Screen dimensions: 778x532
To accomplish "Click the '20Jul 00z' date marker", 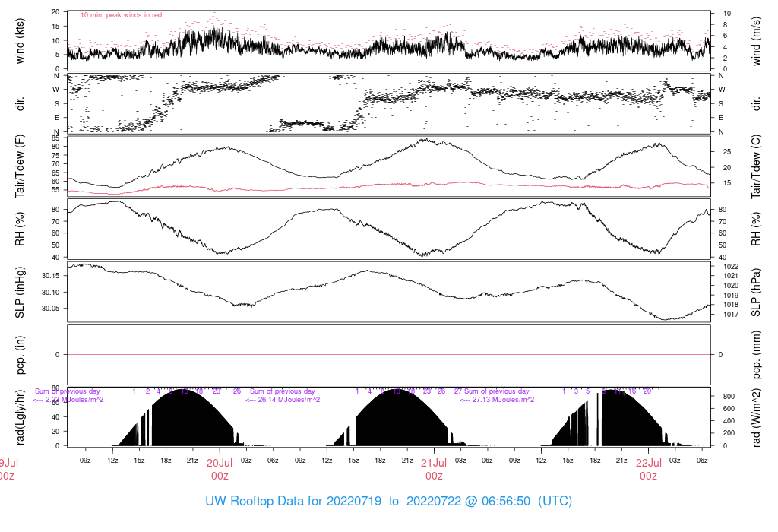I will point(220,469).
